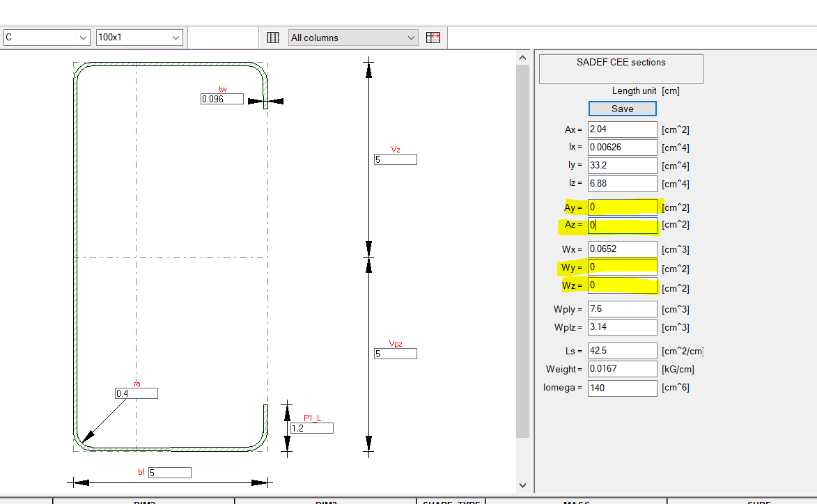Click the tw thickness dimension box
Viewport: 817px width, 504px height.
coord(222,99)
